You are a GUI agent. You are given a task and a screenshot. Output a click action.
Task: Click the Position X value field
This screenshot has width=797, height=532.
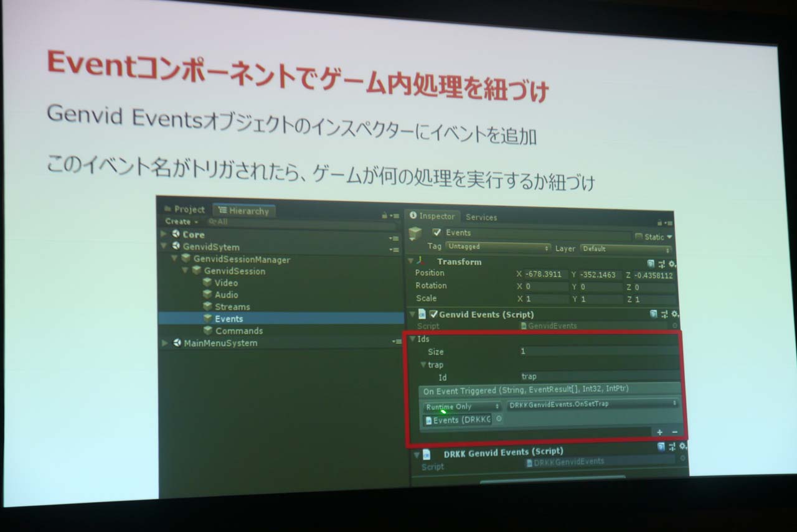pos(546,274)
